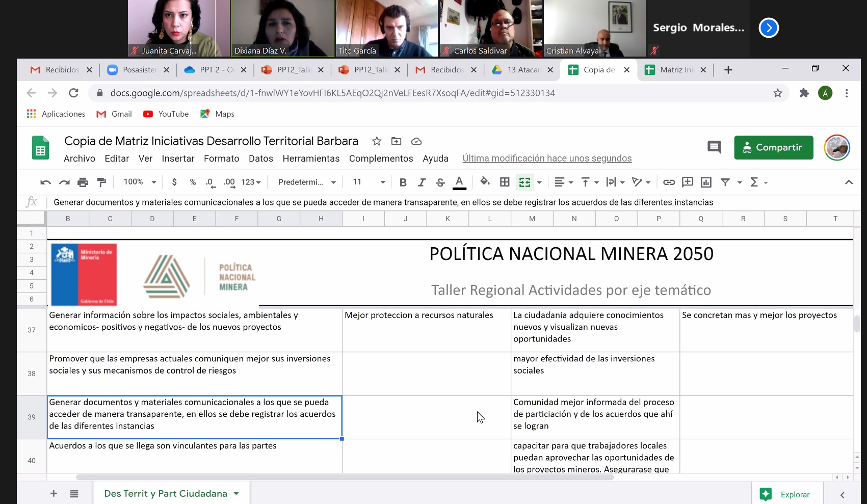Toggle italic formatting
This screenshot has width=867, height=504.
pos(422,182)
